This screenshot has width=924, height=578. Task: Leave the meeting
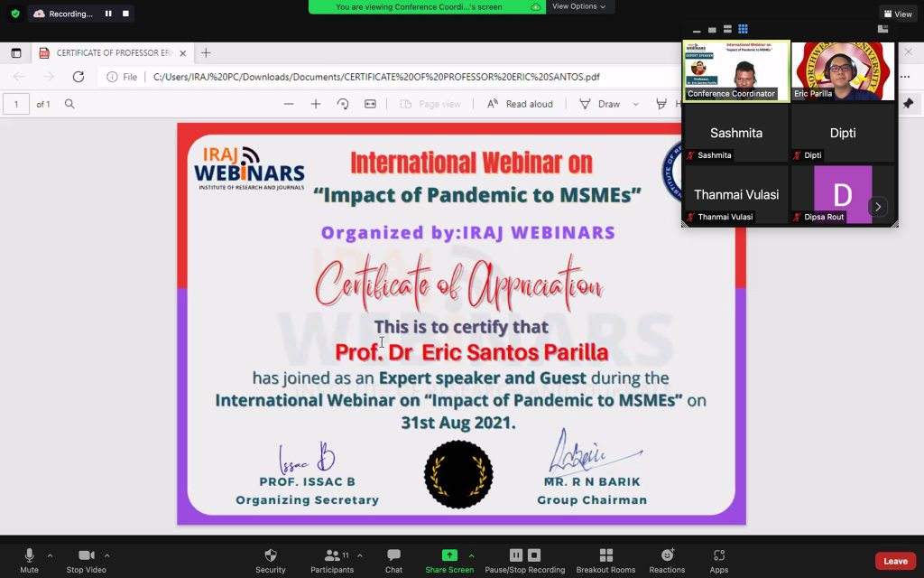[894, 561]
